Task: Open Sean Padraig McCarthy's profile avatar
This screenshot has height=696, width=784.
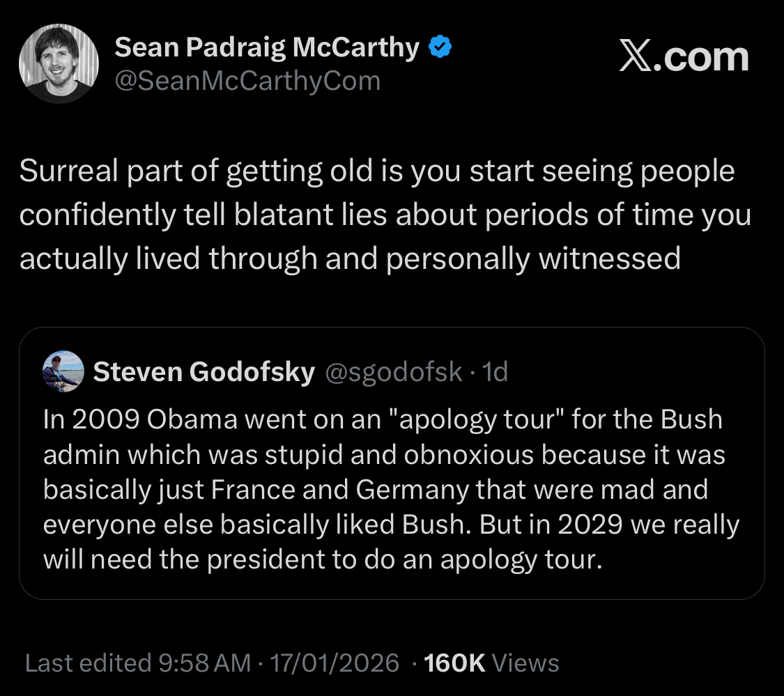Action: pyautogui.click(x=59, y=63)
